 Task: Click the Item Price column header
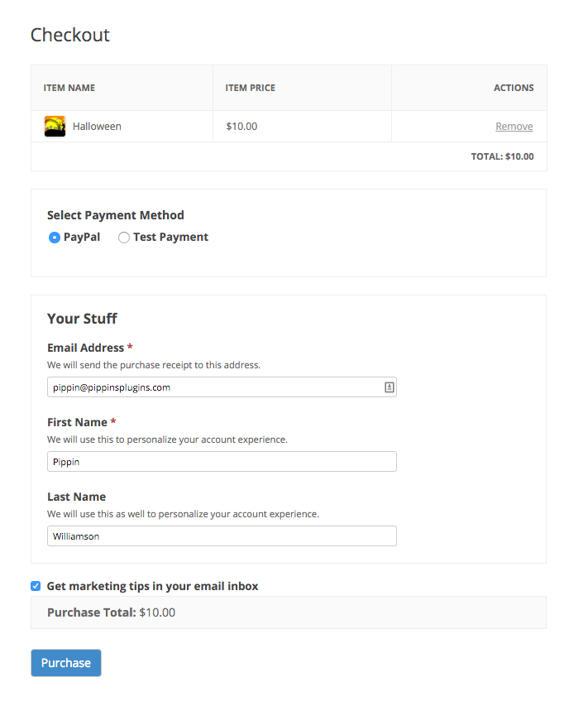pyautogui.click(x=250, y=88)
